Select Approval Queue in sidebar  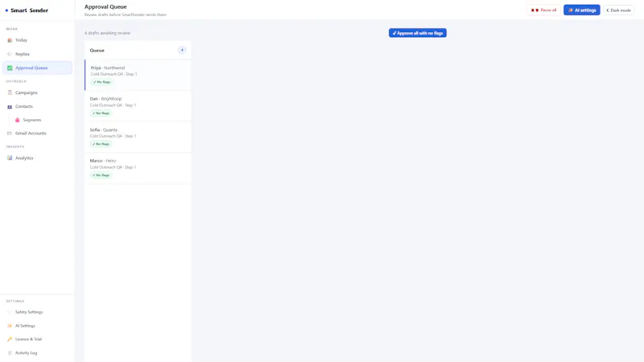[x=37, y=68]
